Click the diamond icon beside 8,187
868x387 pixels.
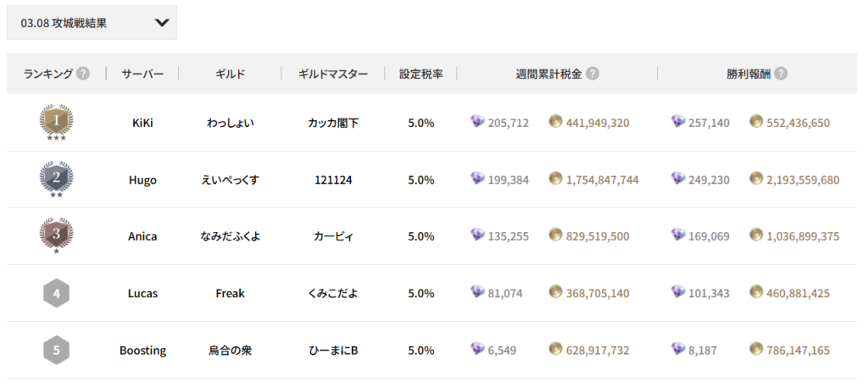(677, 349)
